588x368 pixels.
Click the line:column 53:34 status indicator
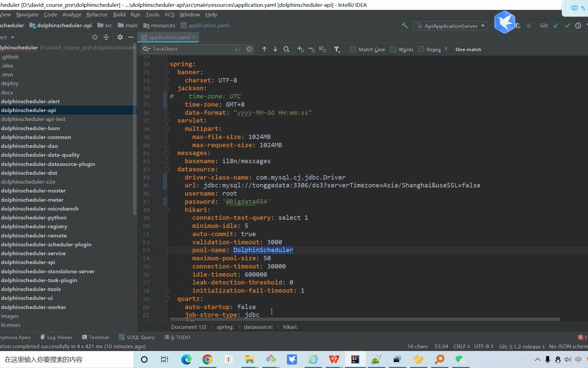[441, 346]
